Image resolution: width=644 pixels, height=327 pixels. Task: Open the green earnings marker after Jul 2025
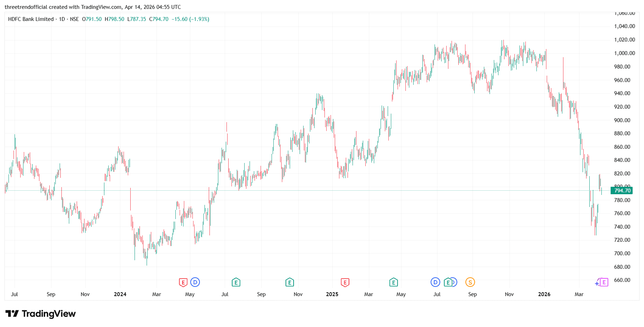pos(448,283)
